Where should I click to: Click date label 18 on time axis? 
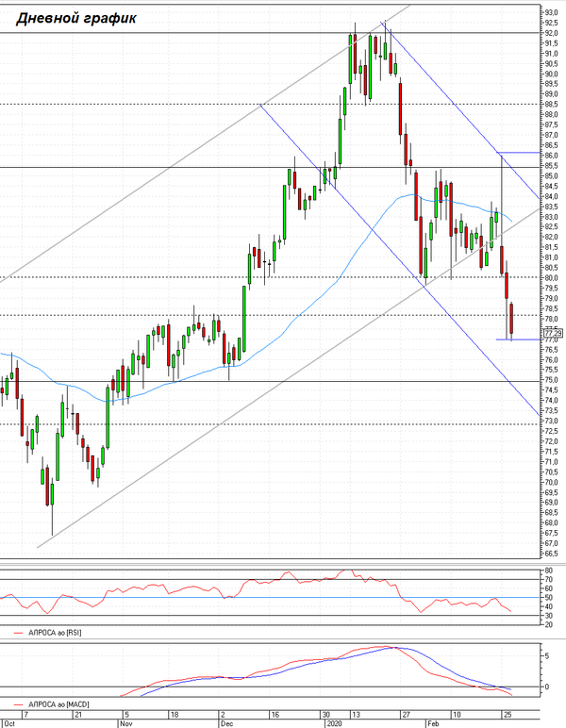(175, 715)
